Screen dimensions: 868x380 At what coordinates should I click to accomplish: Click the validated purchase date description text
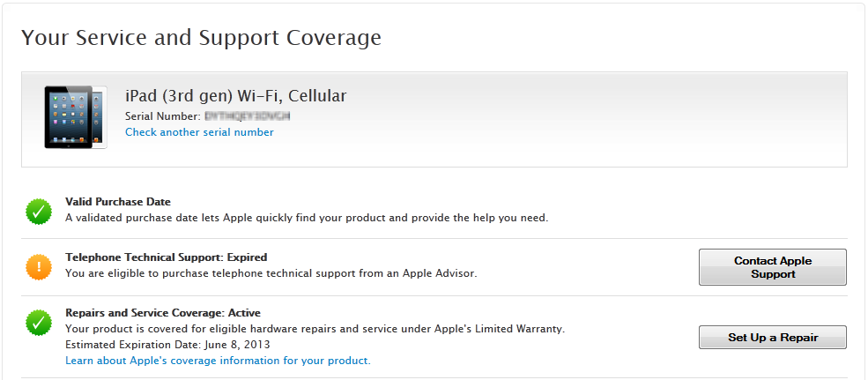pyautogui.click(x=307, y=217)
